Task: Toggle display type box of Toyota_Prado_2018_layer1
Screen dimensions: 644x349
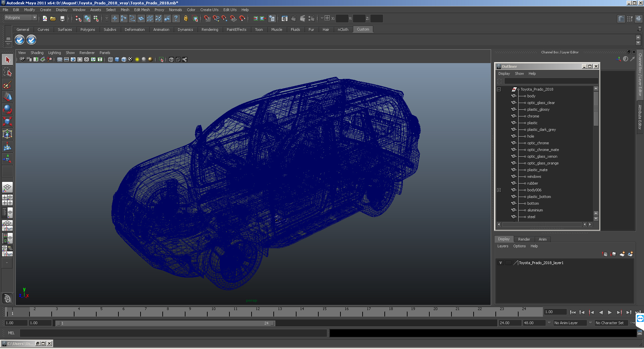Action: pyautogui.click(x=508, y=263)
